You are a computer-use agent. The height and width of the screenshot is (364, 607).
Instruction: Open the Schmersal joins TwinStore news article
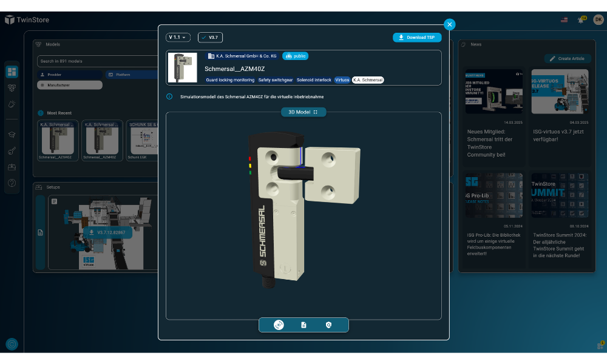(493, 117)
